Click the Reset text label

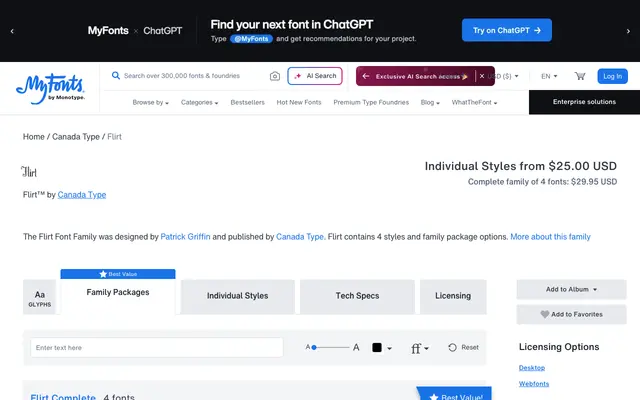click(x=470, y=347)
